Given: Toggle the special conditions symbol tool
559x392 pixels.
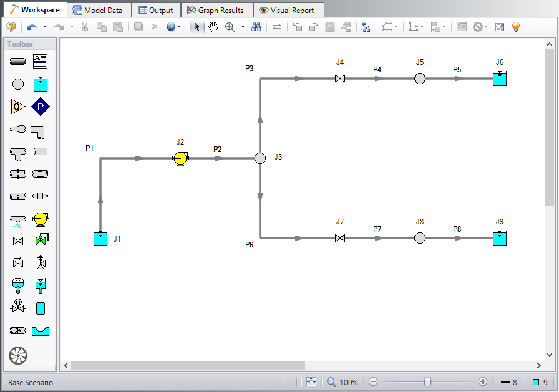Looking at the screenshot, I should [x=478, y=27].
